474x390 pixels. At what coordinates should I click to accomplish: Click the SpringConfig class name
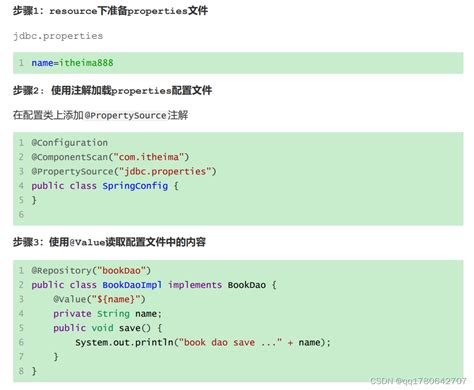[x=135, y=186]
